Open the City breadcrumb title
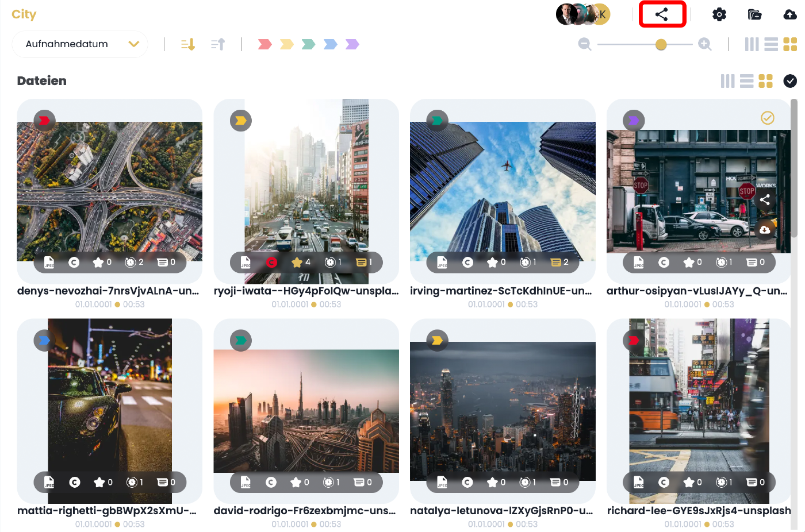805x532 pixels. point(24,14)
